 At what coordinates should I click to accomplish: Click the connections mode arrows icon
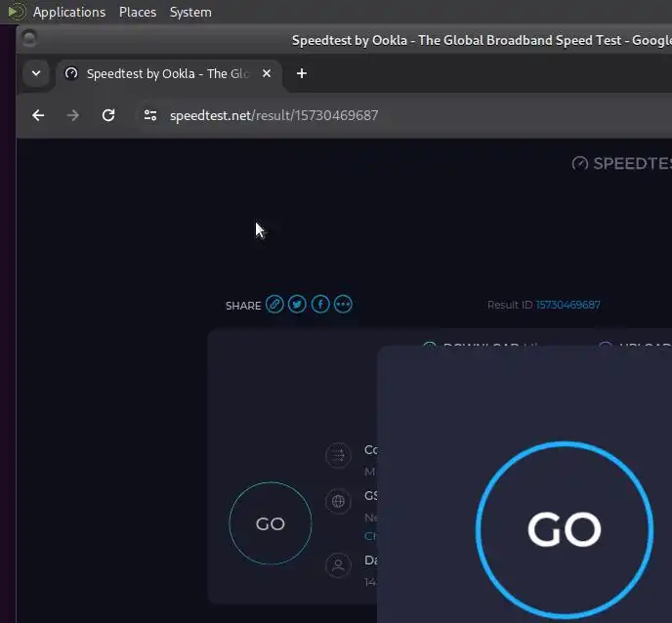[338, 455]
